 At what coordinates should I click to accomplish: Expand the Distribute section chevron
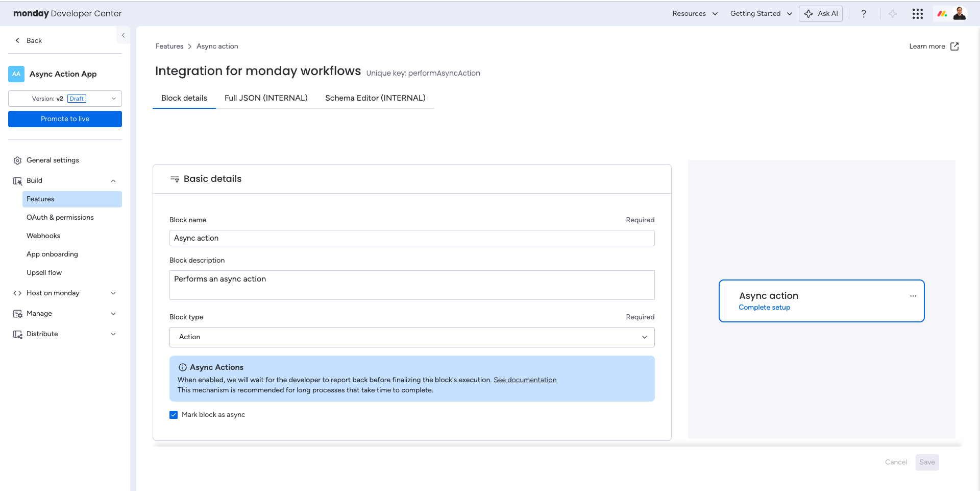[113, 334]
